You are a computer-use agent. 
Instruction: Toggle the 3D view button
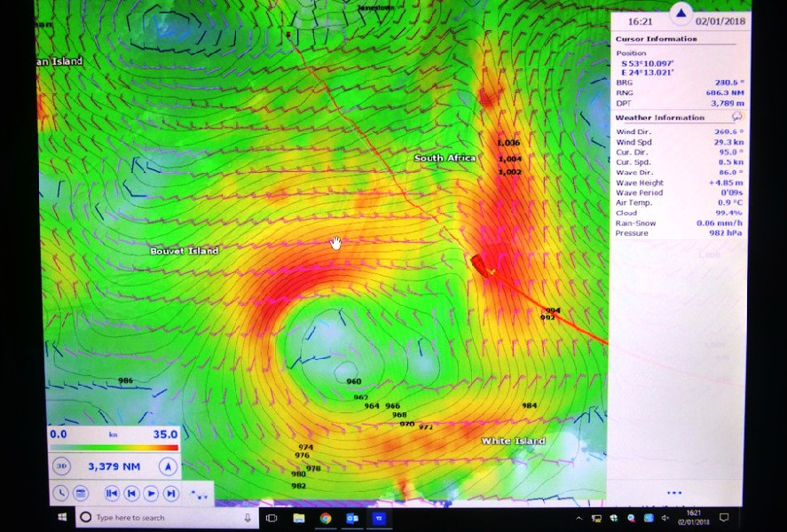pos(61,466)
